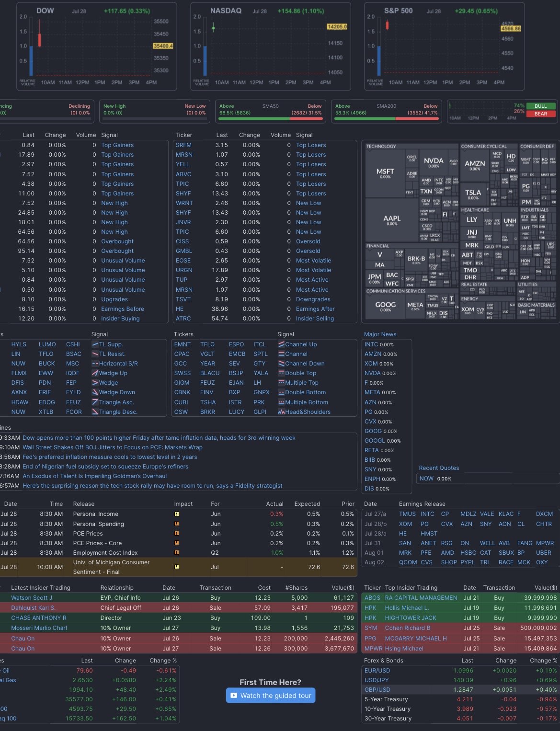Click the red BEAR button
This screenshot has width=560, height=731.
click(x=541, y=114)
